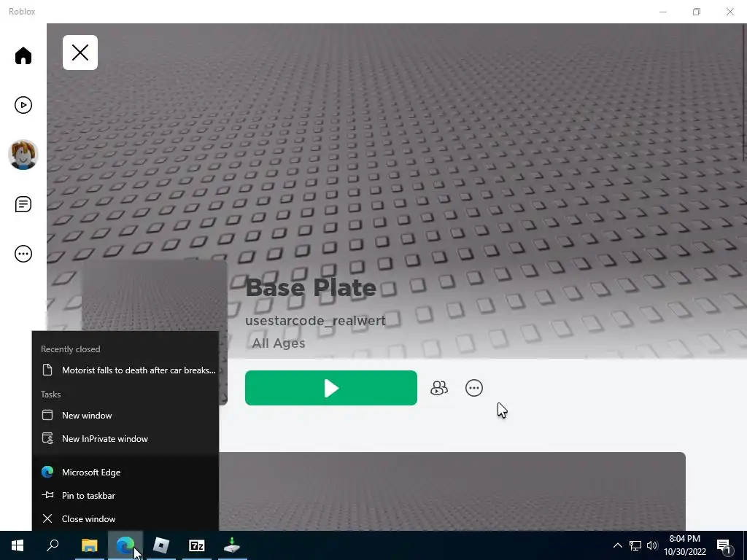Restore down the Roblox window
The image size is (747, 560).
(697, 12)
